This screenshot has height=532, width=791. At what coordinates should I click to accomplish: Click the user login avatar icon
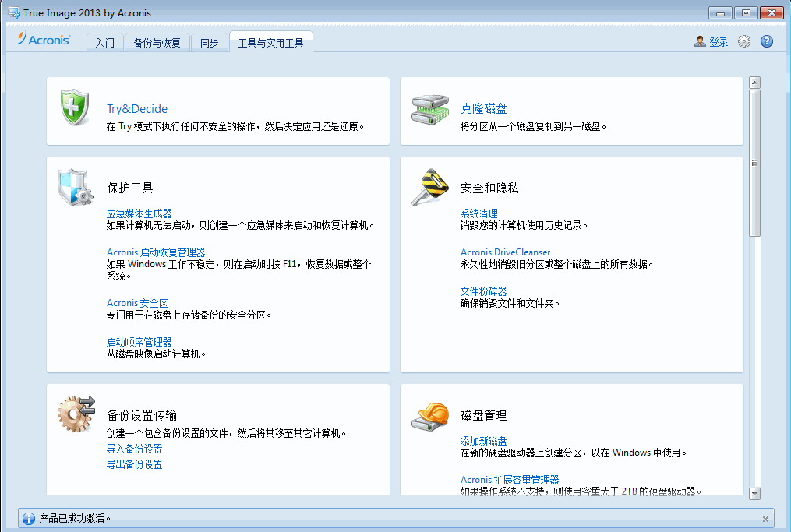click(700, 41)
